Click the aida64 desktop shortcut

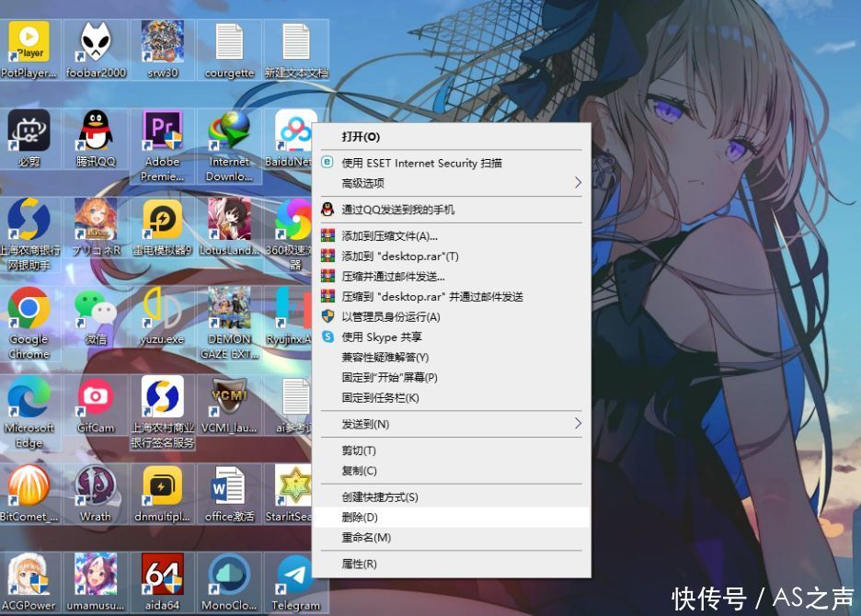(x=163, y=583)
